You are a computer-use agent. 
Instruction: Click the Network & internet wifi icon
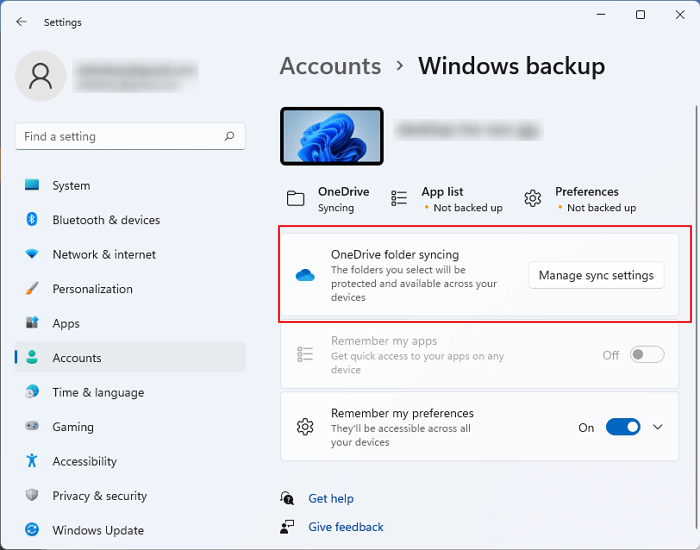[32, 255]
